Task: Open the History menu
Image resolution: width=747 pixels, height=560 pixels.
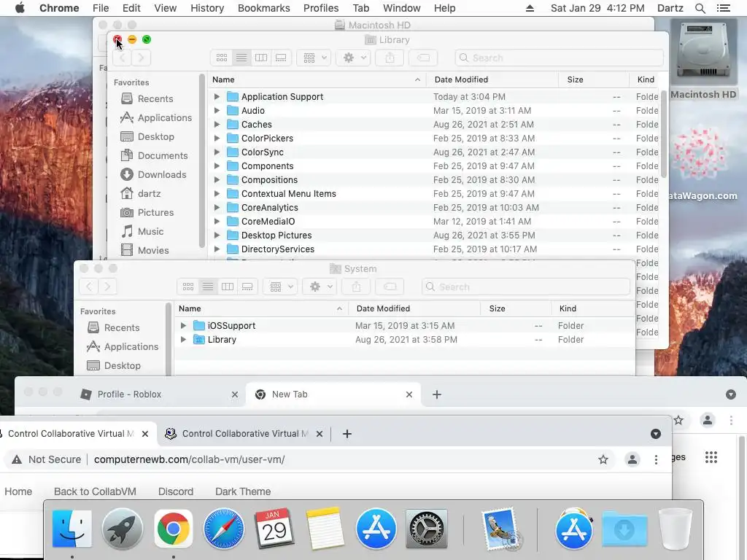Action: 207,8
